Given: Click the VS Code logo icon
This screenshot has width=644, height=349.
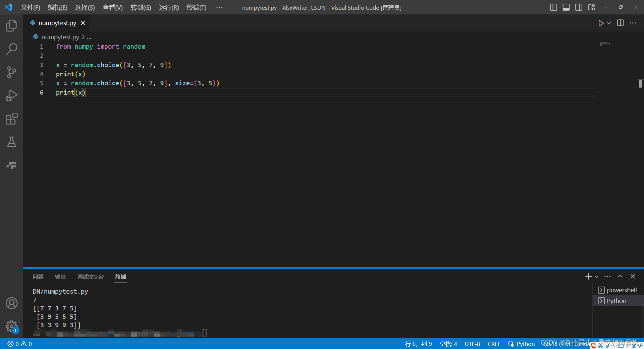Looking at the screenshot, I should (x=8, y=7).
